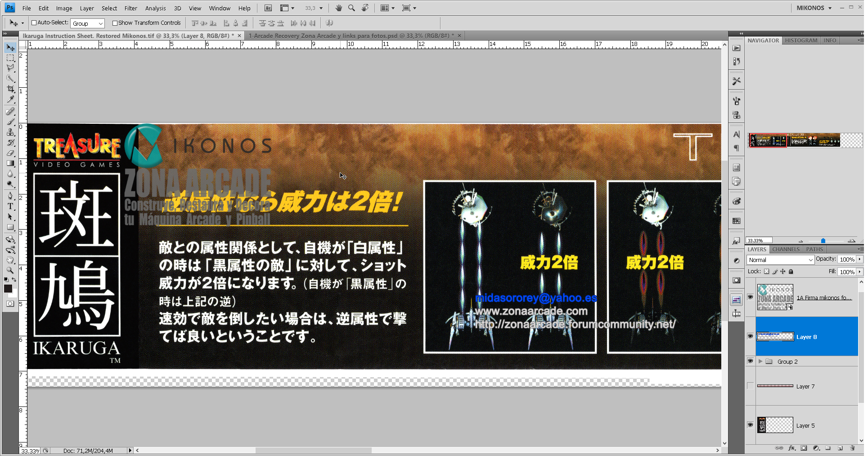Click the Navigator zoom slider
Viewport: 868px width, 456px height.
pyautogui.click(x=823, y=240)
